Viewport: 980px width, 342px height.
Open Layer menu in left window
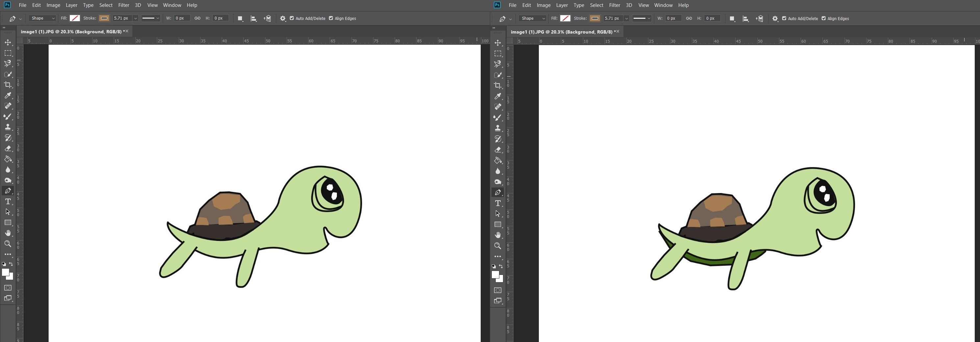(71, 5)
